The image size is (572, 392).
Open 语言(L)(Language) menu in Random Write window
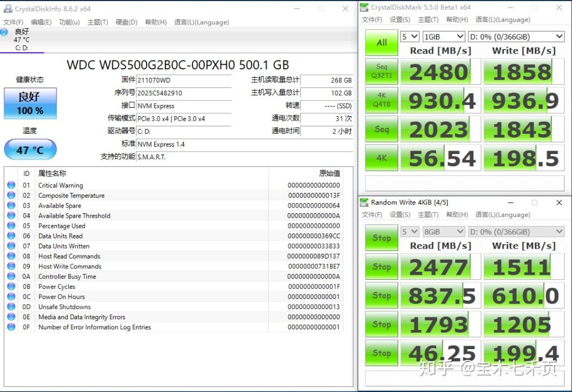[503, 215]
